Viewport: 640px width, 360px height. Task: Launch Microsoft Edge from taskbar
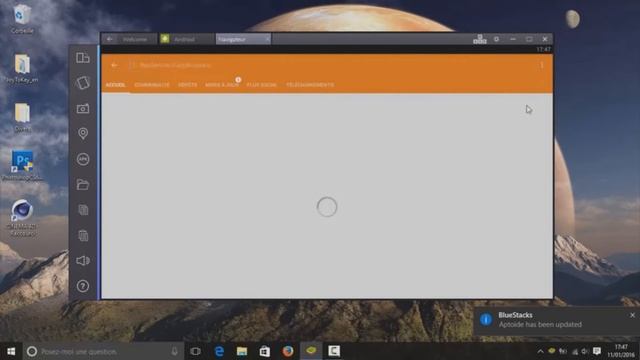[x=219, y=351]
